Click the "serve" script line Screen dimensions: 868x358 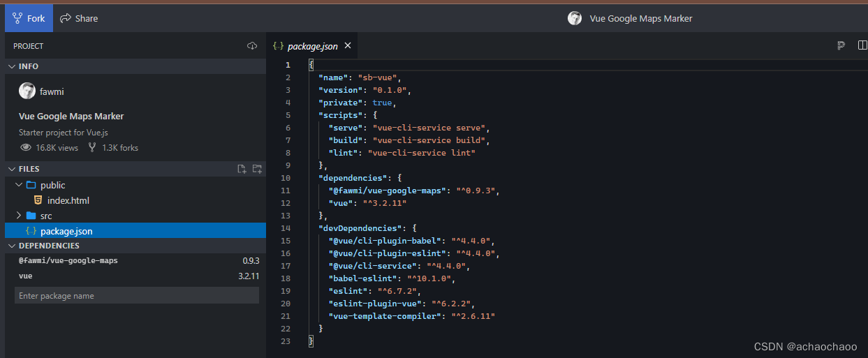pyautogui.click(x=410, y=128)
